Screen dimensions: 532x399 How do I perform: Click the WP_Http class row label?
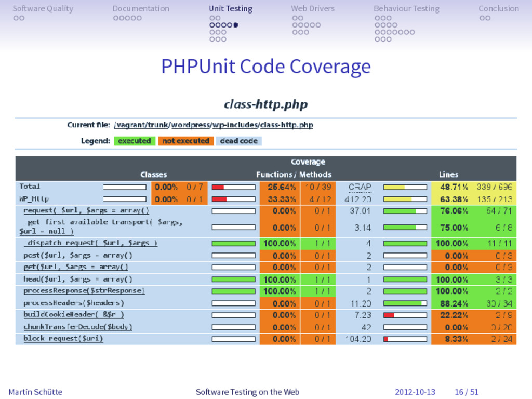(x=34, y=199)
